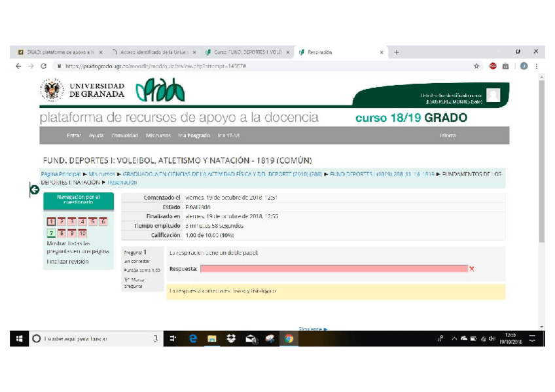
Task: Jump to question 2 in quiz navigation
Action: [x=62, y=222]
